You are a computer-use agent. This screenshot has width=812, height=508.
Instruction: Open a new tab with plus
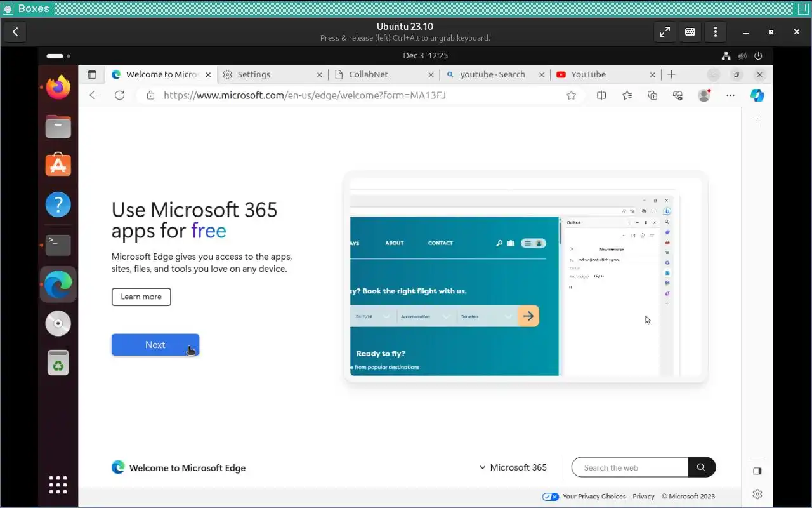tap(672, 74)
